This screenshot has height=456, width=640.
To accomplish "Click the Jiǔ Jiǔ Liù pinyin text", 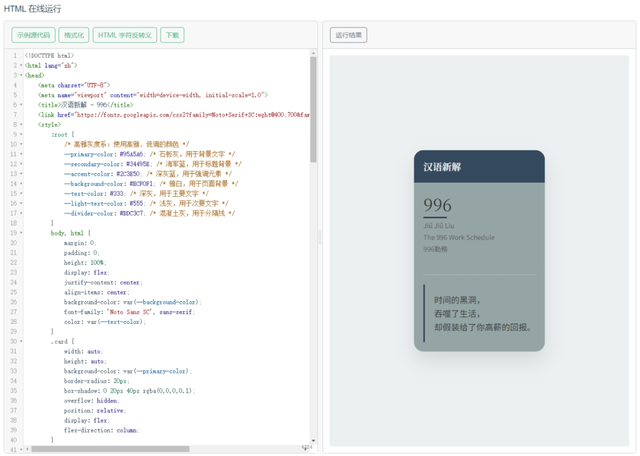I will 439,226.
